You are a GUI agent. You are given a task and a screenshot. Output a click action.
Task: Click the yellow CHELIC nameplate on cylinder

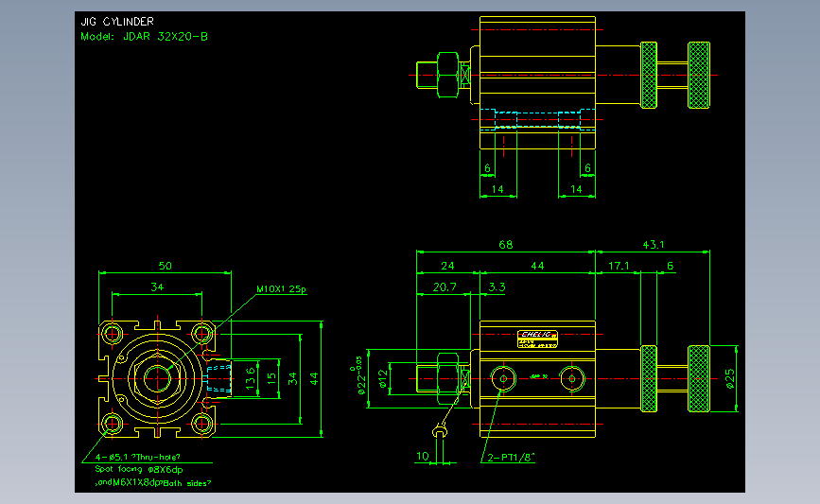(x=537, y=339)
